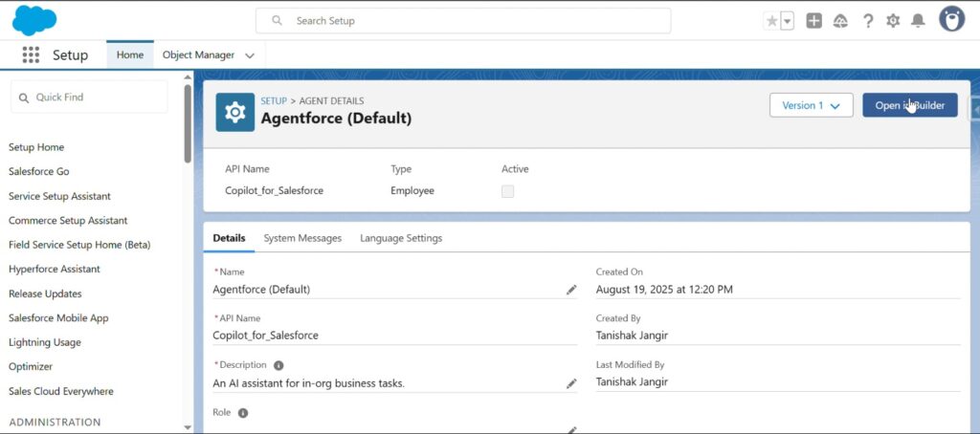
Task: Open the App Launcher grid icon
Action: pyautogui.click(x=31, y=54)
